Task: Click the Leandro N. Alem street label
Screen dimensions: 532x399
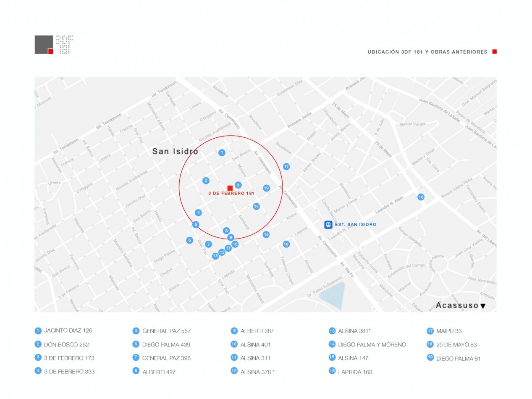Action: click(389, 205)
